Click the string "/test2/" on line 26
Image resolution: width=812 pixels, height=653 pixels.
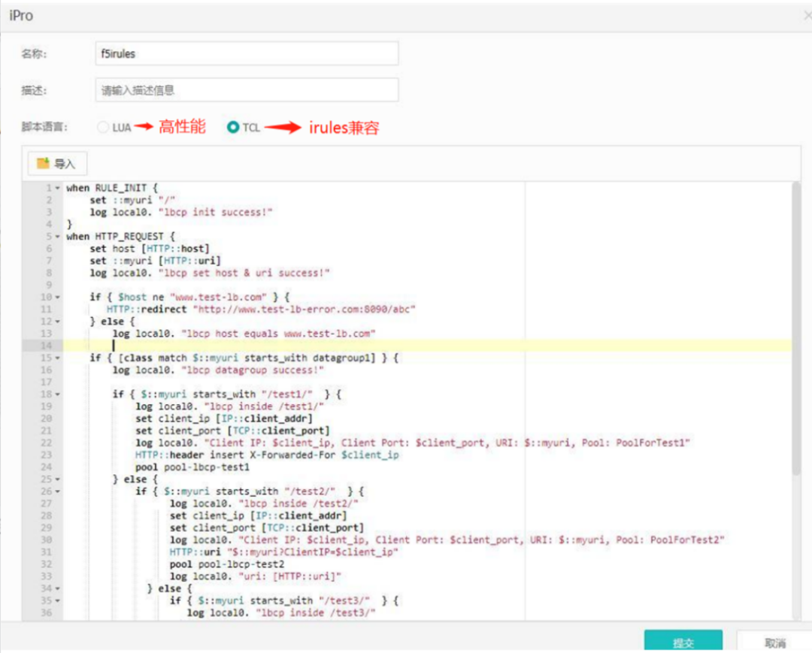310,491
